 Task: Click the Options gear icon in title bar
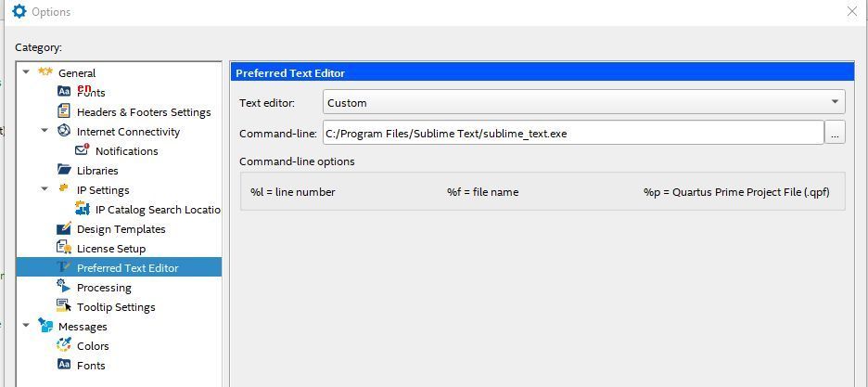[19, 11]
